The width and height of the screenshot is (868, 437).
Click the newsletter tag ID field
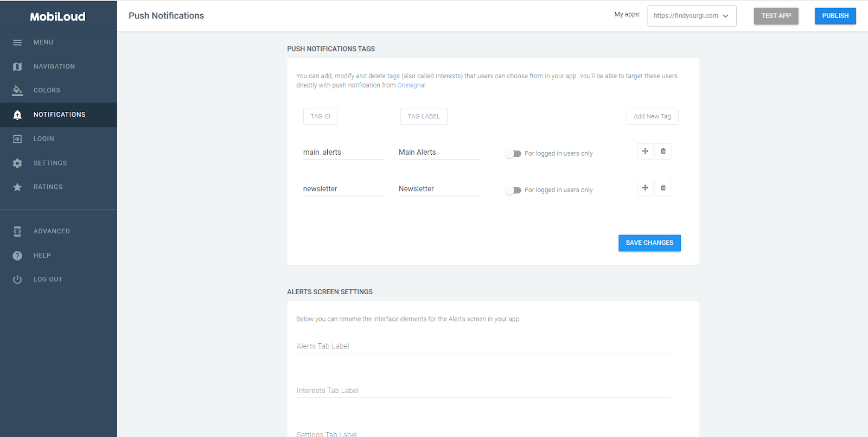[343, 189]
